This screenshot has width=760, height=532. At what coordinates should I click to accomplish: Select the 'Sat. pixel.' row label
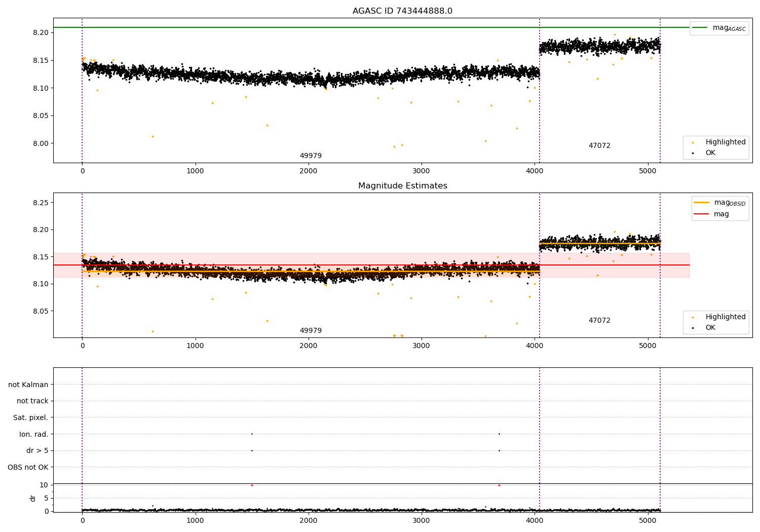pyautogui.click(x=31, y=418)
